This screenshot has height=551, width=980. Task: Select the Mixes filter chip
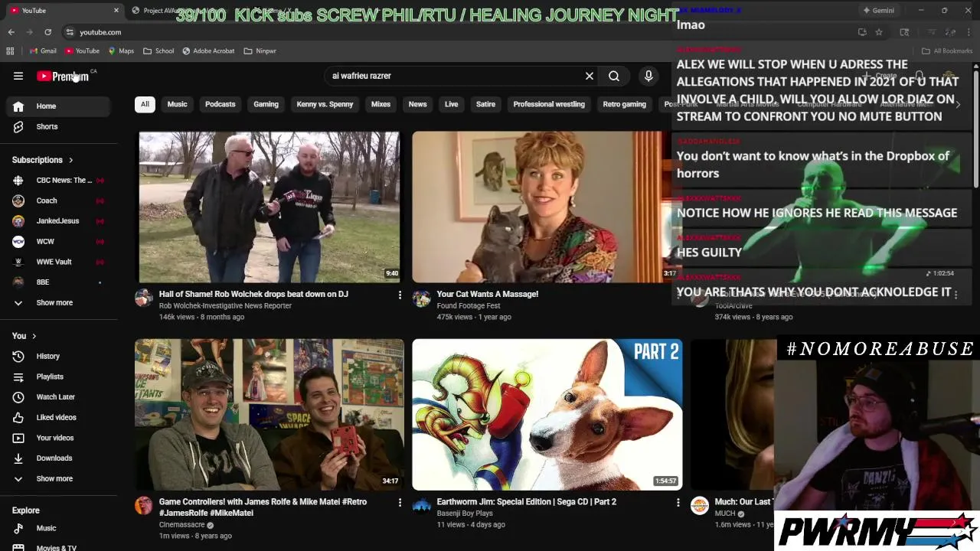381,104
